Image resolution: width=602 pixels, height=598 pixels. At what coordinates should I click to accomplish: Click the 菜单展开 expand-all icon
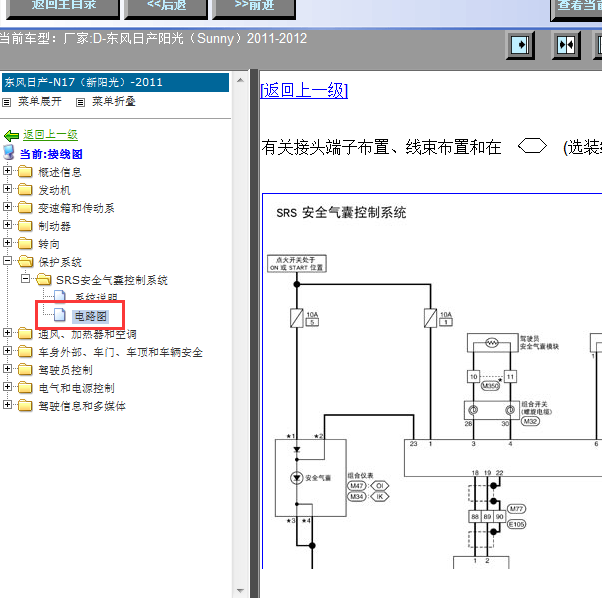point(7,102)
